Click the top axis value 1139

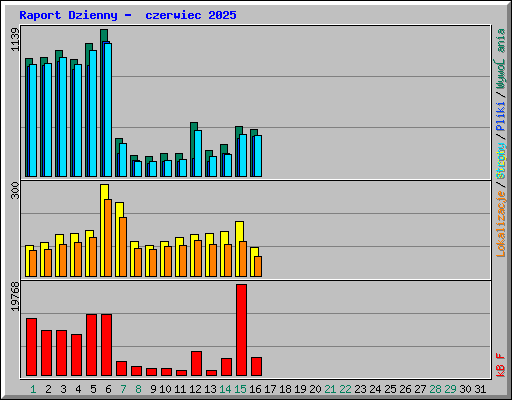pyautogui.click(x=15, y=40)
